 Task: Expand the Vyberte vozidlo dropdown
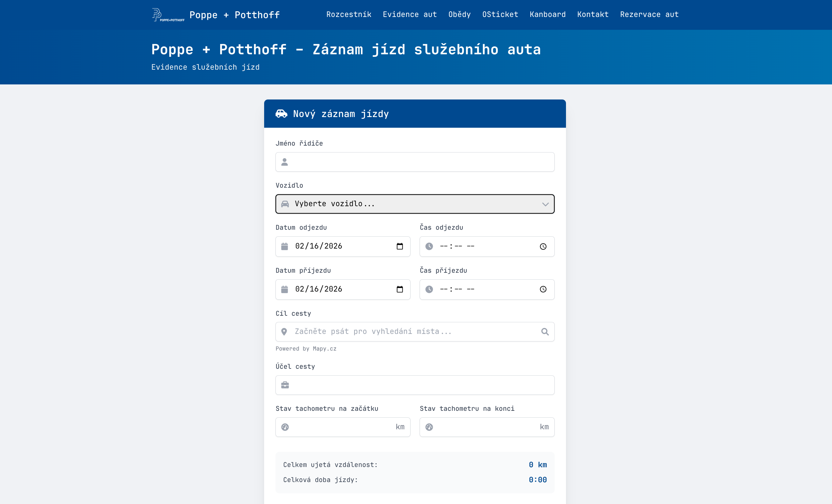pos(415,204)
